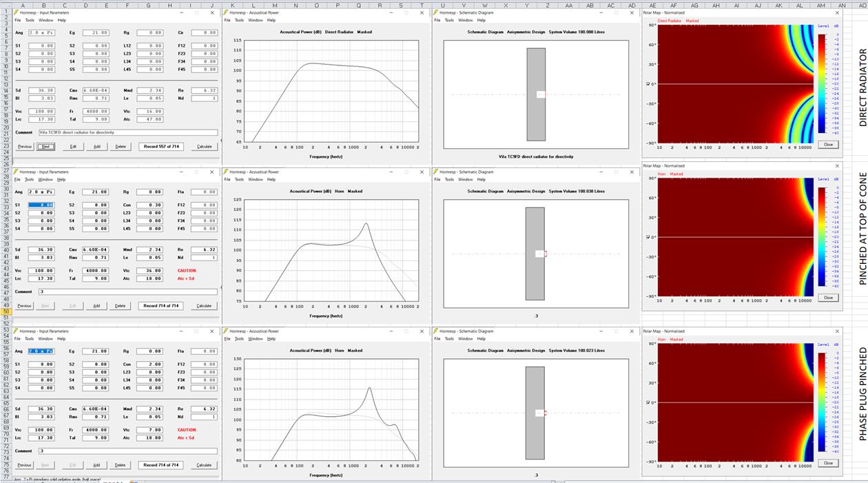Open Tools menu in Record 557 Input Parameters window

coord(29,20)
